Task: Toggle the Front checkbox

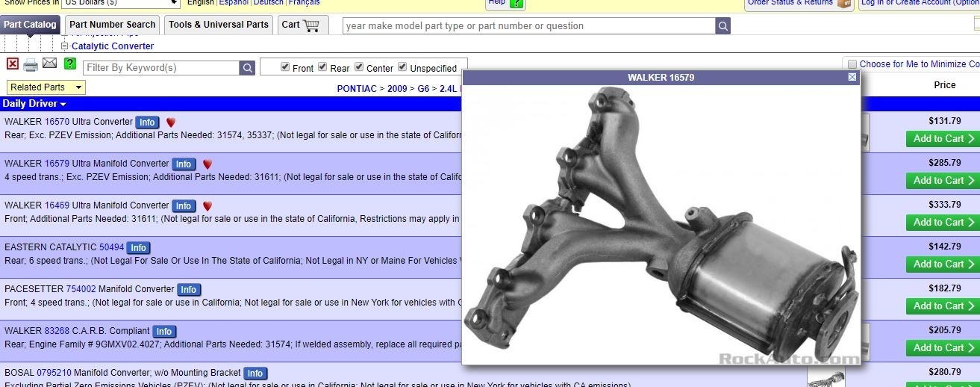Action: click(285, 66)
